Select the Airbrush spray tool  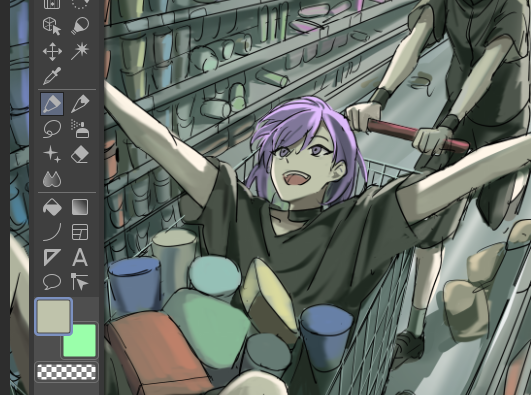(80, 129)
